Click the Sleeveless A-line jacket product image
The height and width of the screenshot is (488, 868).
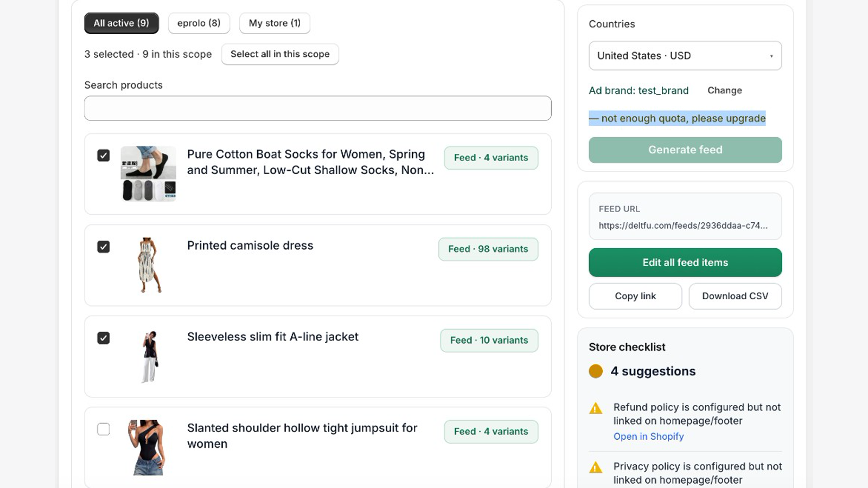click(149, 356)
